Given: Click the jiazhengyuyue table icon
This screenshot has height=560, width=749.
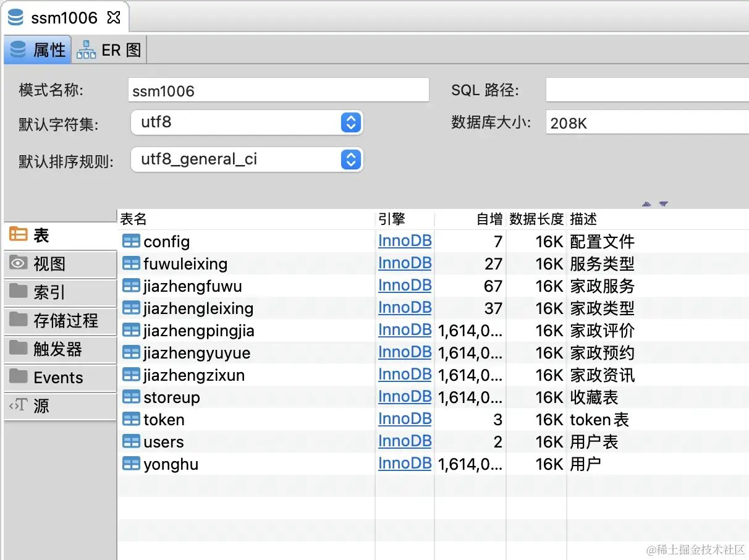Looking at the screenshot, I should pyautogui.click(x=131, y=353).
